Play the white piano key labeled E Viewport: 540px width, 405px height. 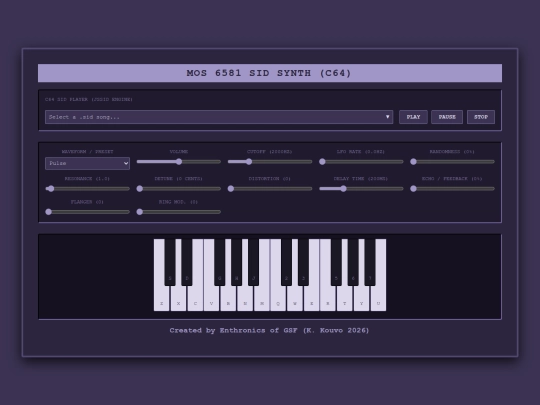point(311,298)
